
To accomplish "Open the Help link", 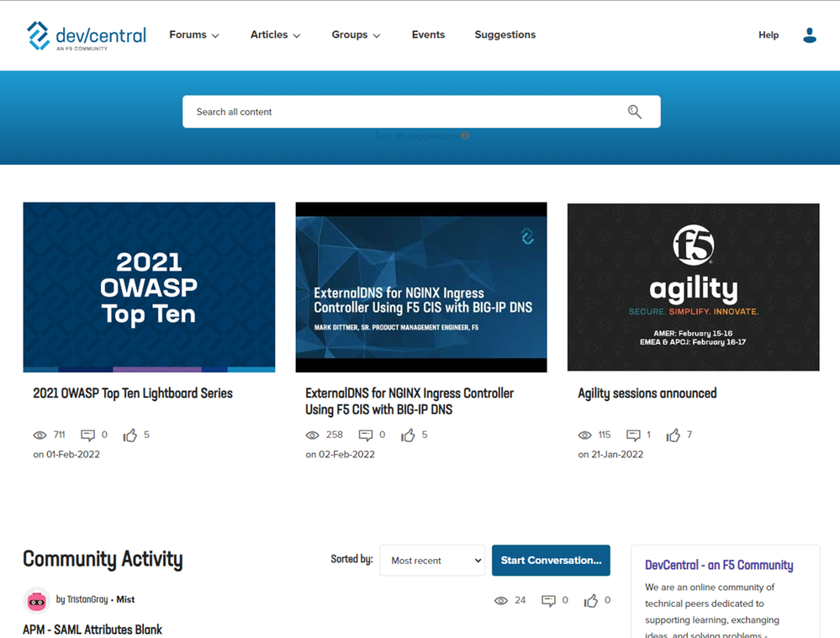I will (769, 35).
